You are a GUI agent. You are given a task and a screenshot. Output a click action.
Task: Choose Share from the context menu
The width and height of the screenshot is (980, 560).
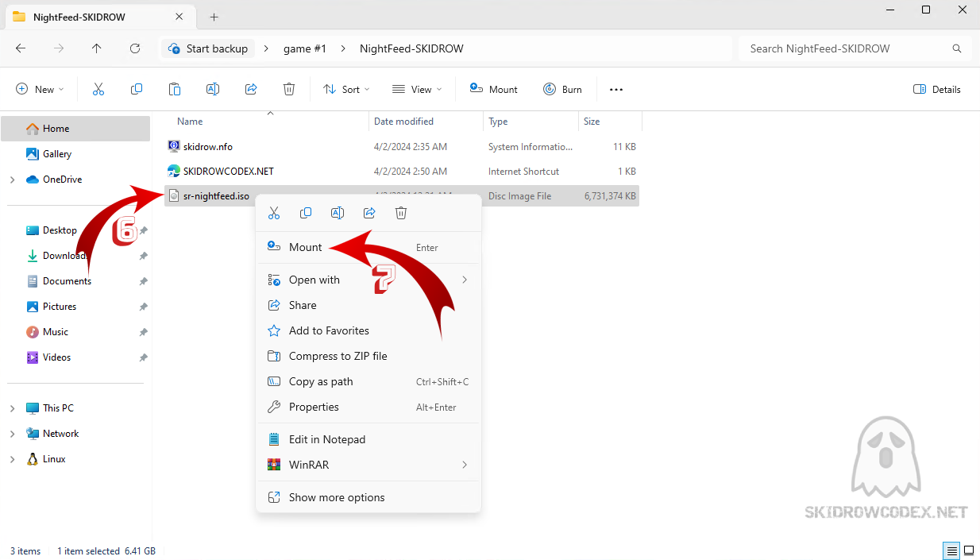[x=368, y=305]
